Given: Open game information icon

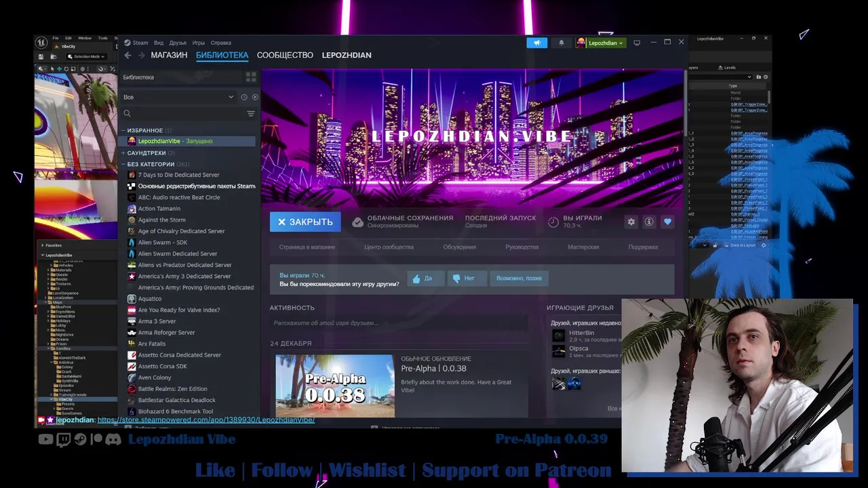Looking at the screenshot, I should pyautogui.click(x=649, y=222).
